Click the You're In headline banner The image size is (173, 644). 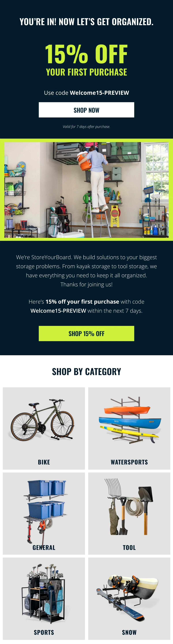[86, 22]
